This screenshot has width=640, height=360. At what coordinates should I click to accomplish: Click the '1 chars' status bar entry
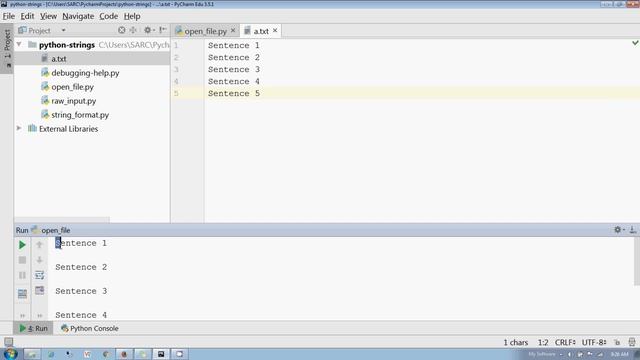click(x=516, y=342)
